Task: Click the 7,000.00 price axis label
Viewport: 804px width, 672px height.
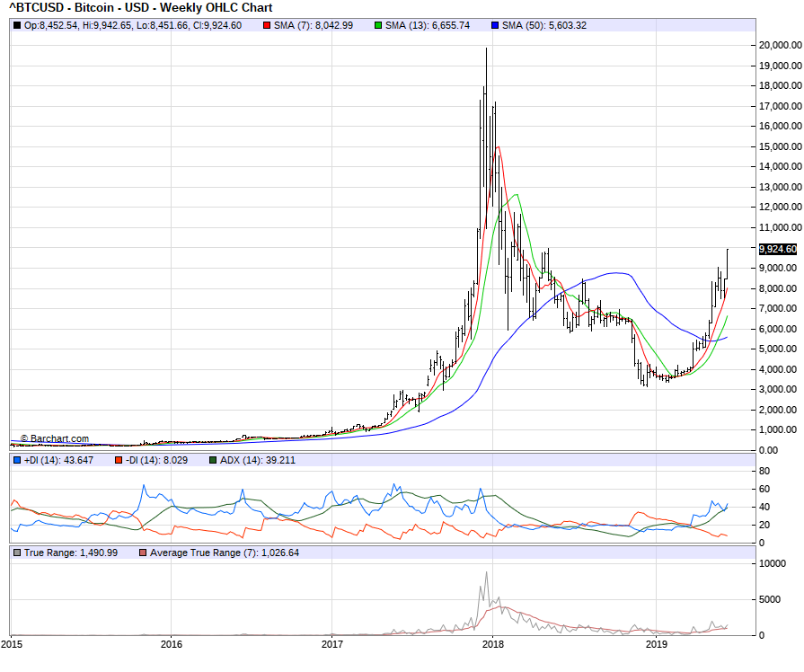Action: click(778, 309)
